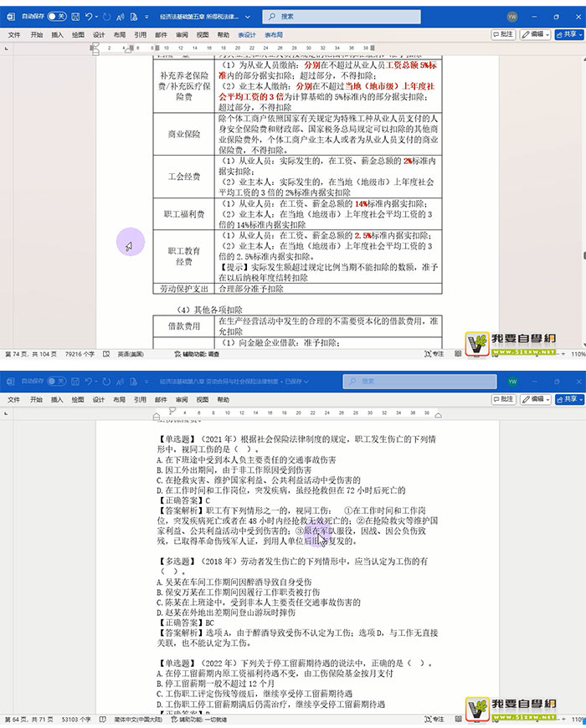The height and width of the screenshot is (728, 586).
Task: Click the Undo arrow in the lower Word window
Action: coord(88,382)
